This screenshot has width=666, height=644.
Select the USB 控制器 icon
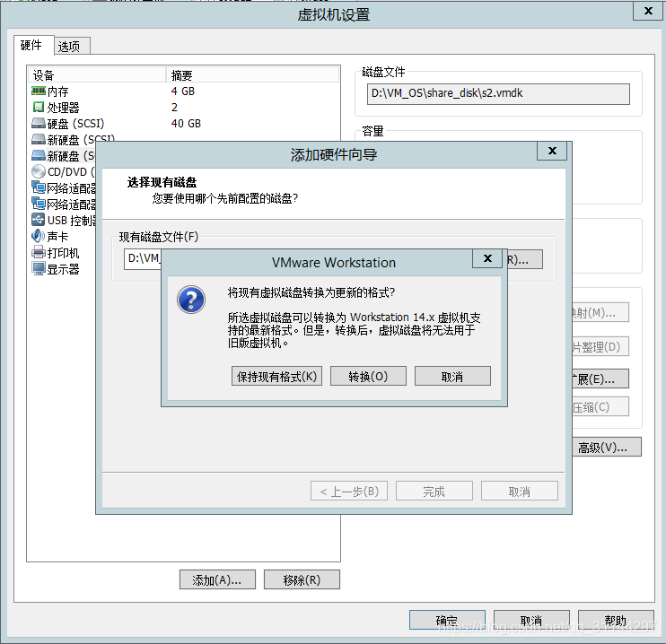point(39,220)
